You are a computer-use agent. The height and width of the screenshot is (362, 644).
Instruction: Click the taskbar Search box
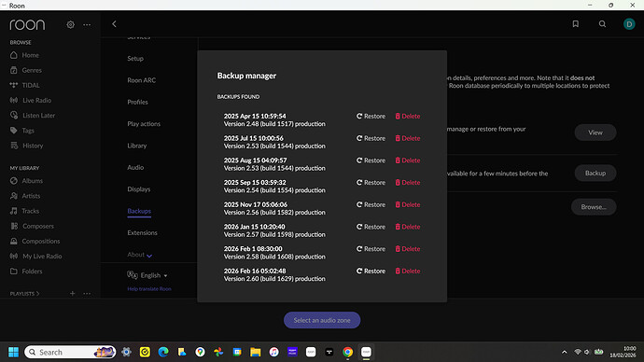(70, 352)
